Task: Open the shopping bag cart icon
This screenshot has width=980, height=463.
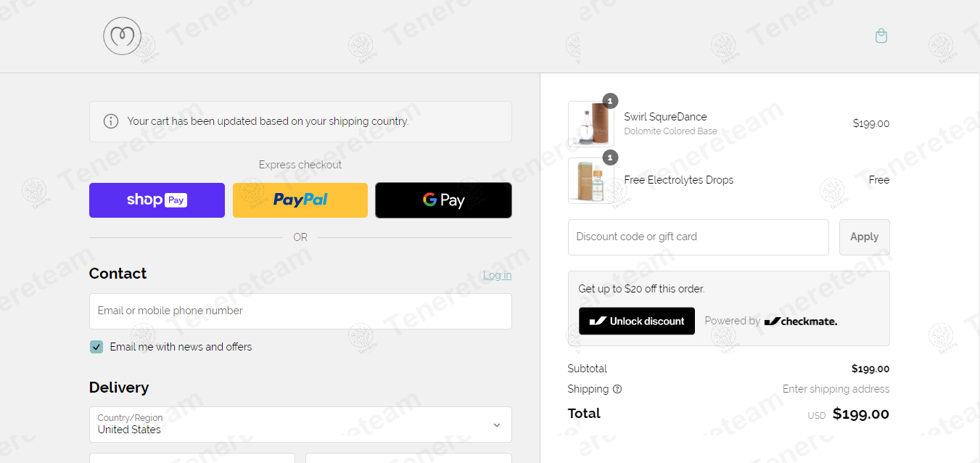Action: coord(881,36)
